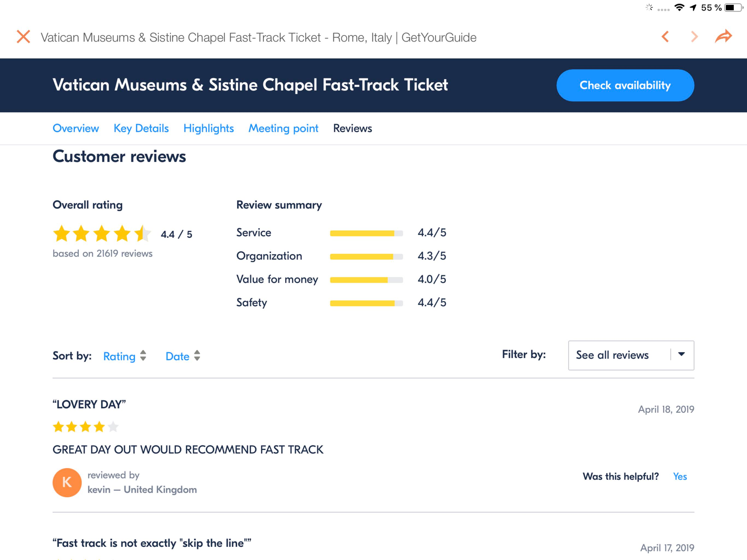747x560 pixels.
Task: Click the overall rating stars
Action: [102, 234]
